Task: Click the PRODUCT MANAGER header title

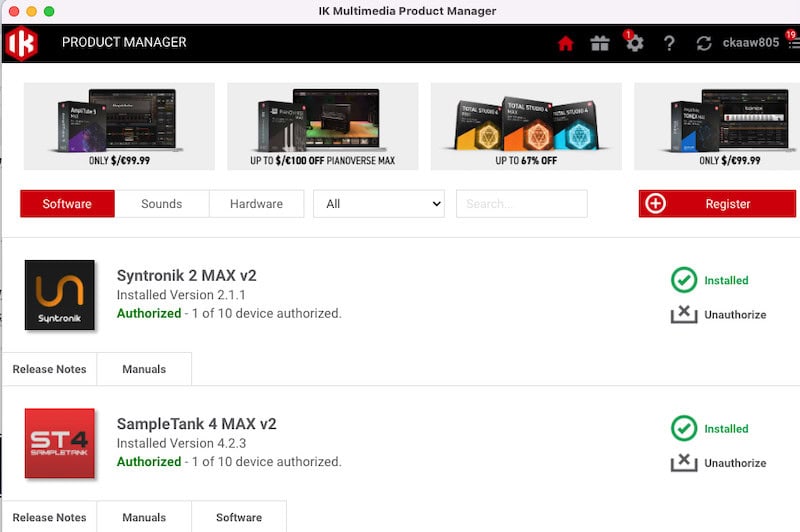Action: (124, 42)
